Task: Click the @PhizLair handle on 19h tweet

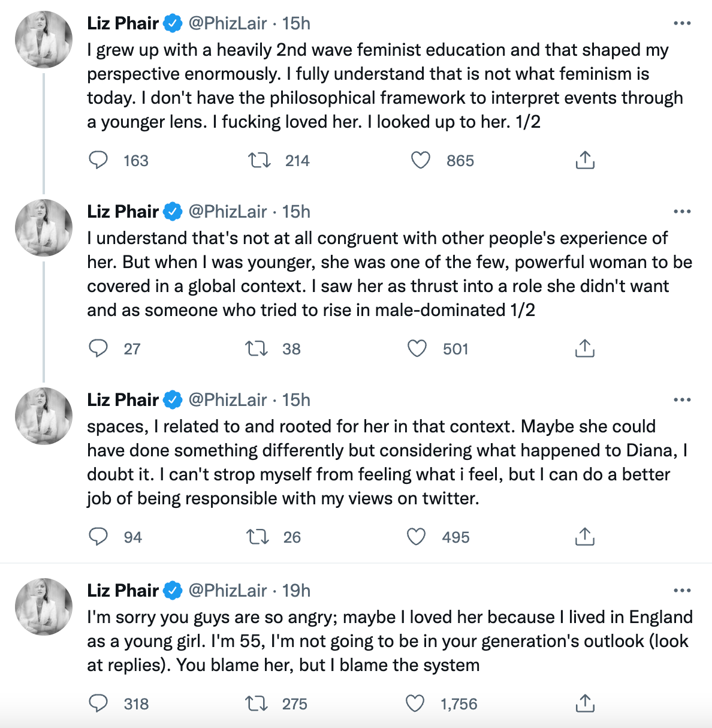Action: tap(228, 591)
